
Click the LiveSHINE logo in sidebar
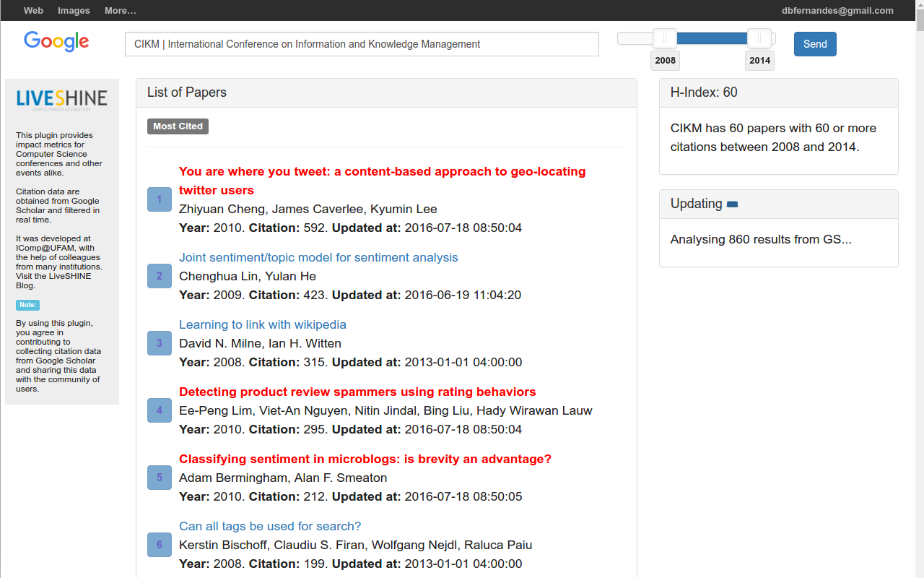point(62,100)
